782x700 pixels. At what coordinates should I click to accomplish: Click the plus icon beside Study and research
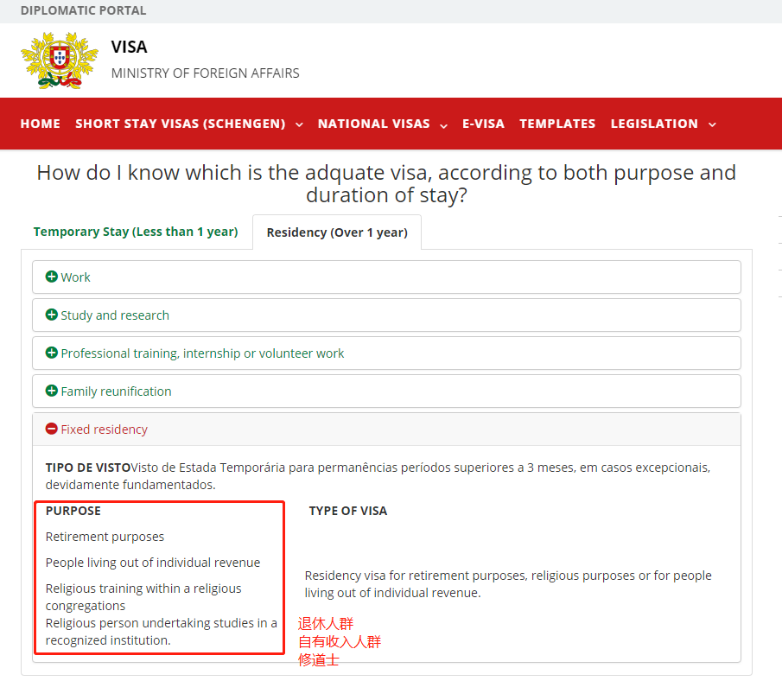tap(51, 315)
